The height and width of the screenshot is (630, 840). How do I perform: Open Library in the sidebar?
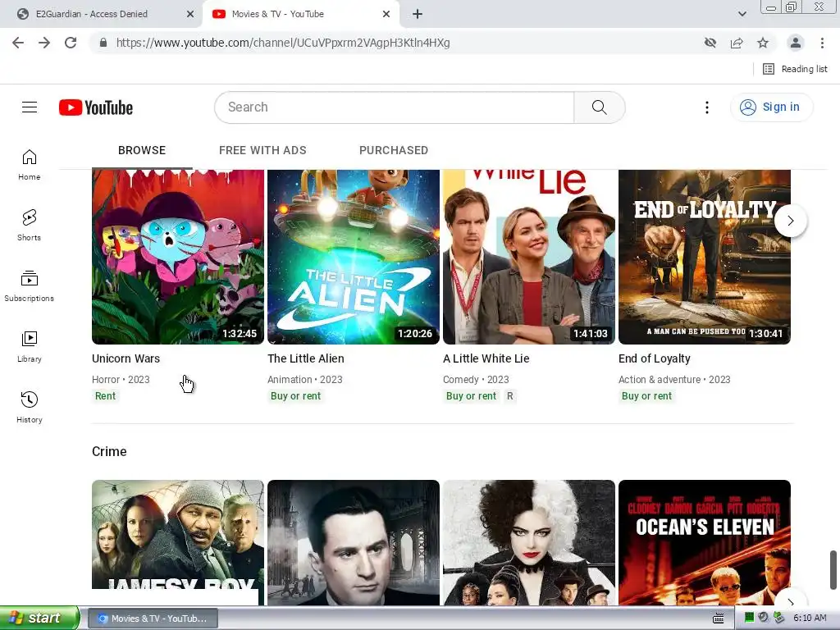pos(30,347)
